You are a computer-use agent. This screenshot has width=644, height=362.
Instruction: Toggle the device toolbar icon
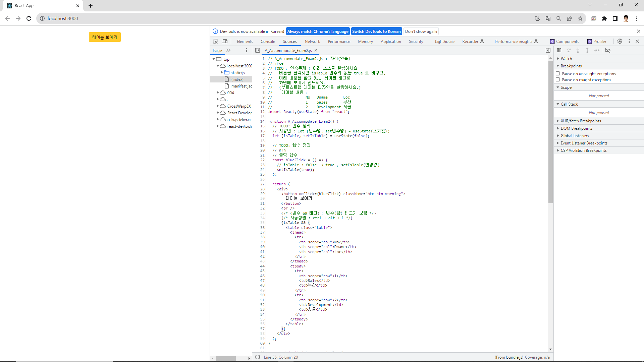pos(225,41)
